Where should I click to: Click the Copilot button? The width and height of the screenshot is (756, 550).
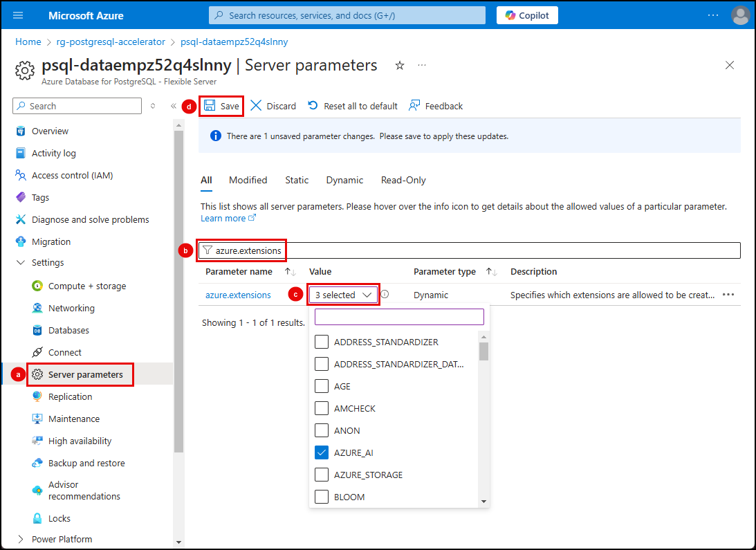click(x=527, y=15)
